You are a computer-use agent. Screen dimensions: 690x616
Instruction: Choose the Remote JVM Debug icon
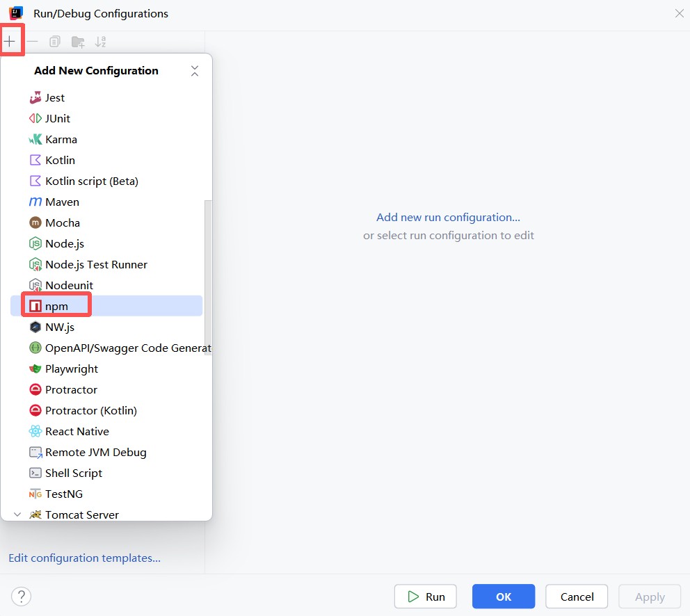coord(35,453)
